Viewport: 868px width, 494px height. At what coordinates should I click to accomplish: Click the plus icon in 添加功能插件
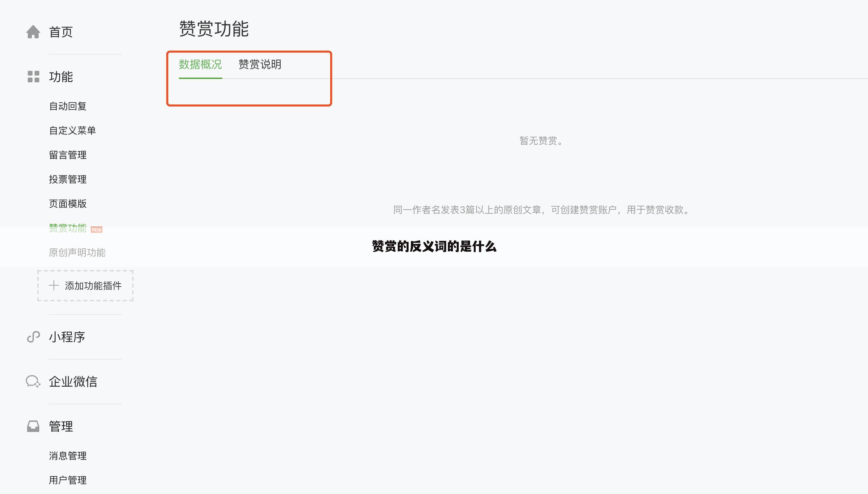(54, 285)
